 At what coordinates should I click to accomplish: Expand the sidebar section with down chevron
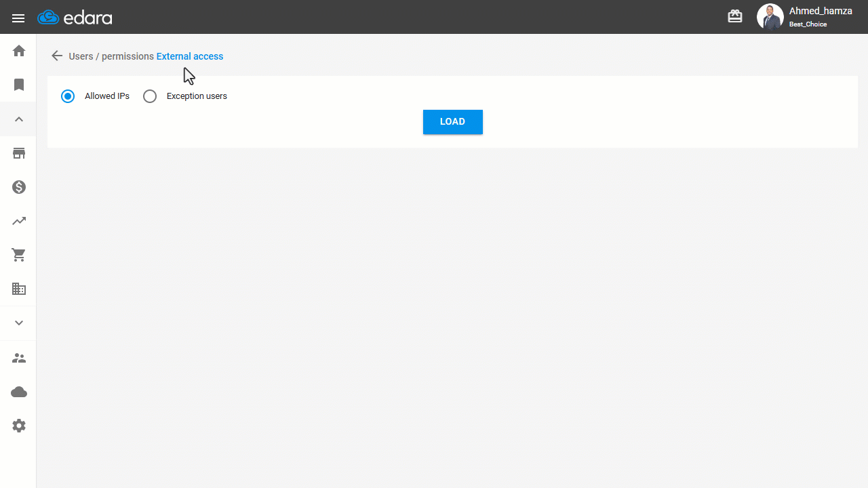[19, 323]
